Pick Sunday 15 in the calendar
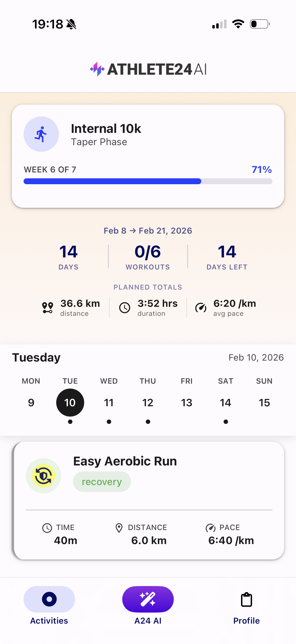This screenshot has height=644, width=296. 264,403
